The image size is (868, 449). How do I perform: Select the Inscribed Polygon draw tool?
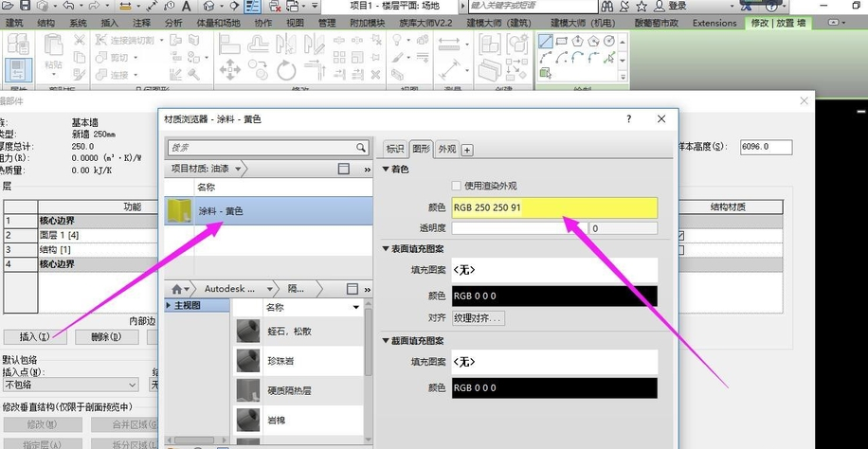[x=578, y=41]
